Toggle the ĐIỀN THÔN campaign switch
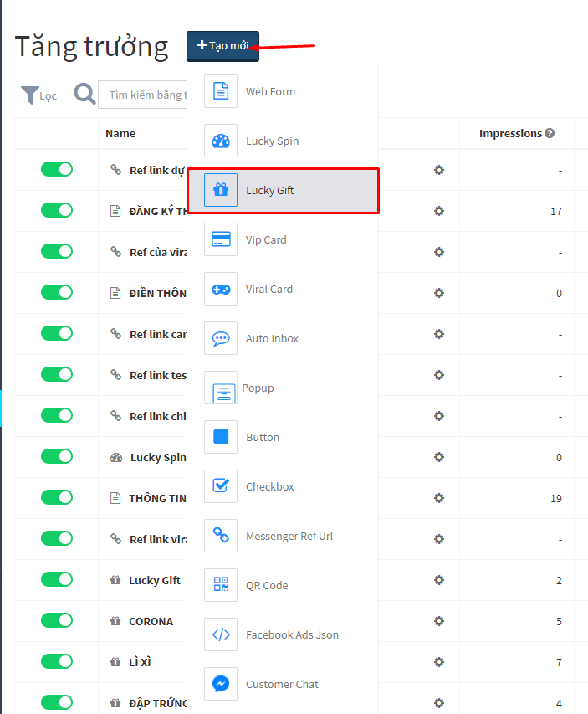 (x=57, y=292)
